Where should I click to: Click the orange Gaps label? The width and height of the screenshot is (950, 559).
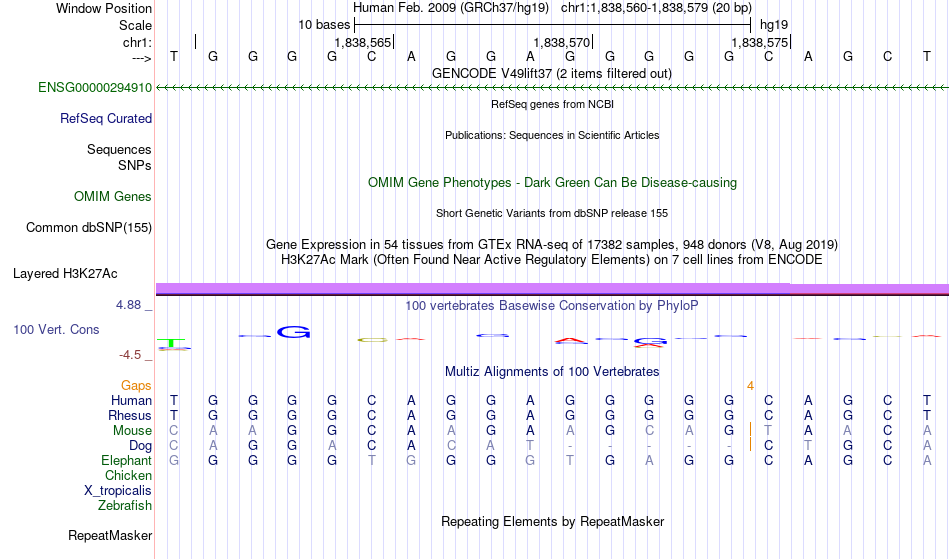136,386
